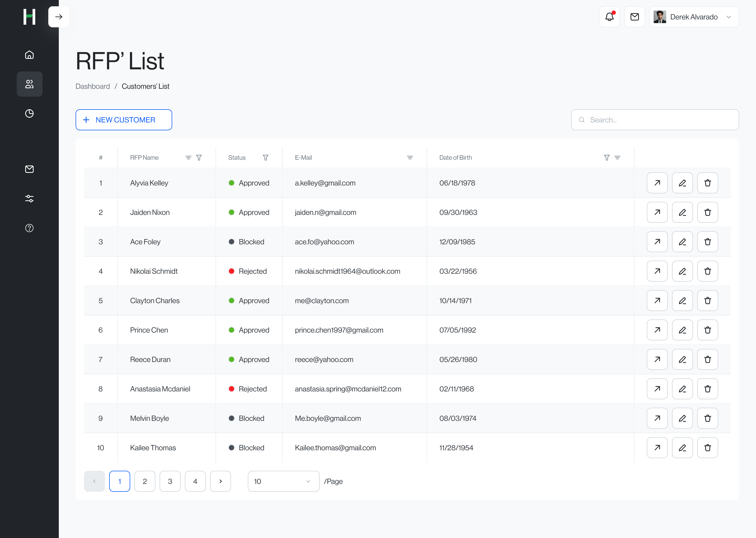Expand the sidebar with arrow button

pyautogui.click(x=59, y=17)
